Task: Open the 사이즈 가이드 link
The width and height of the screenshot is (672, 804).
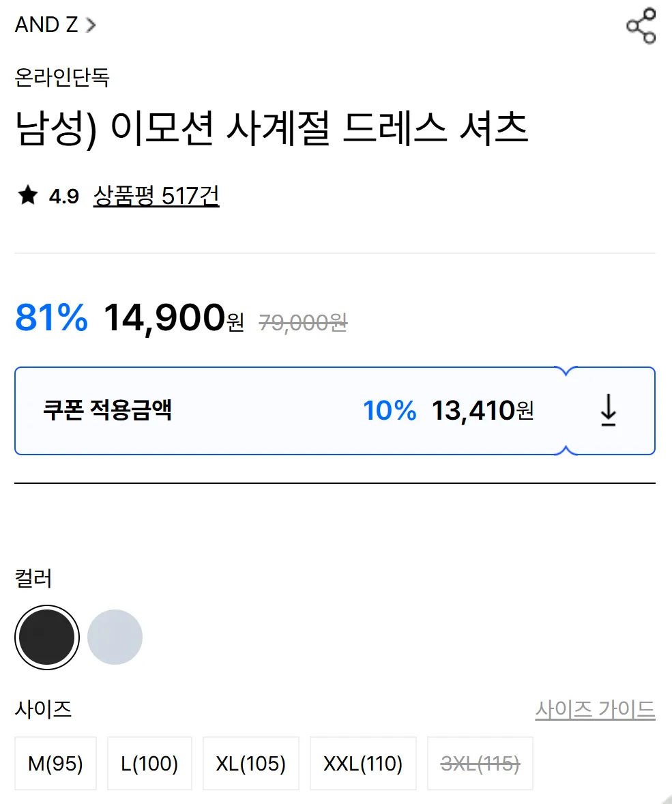Action: tap(595, 710)
